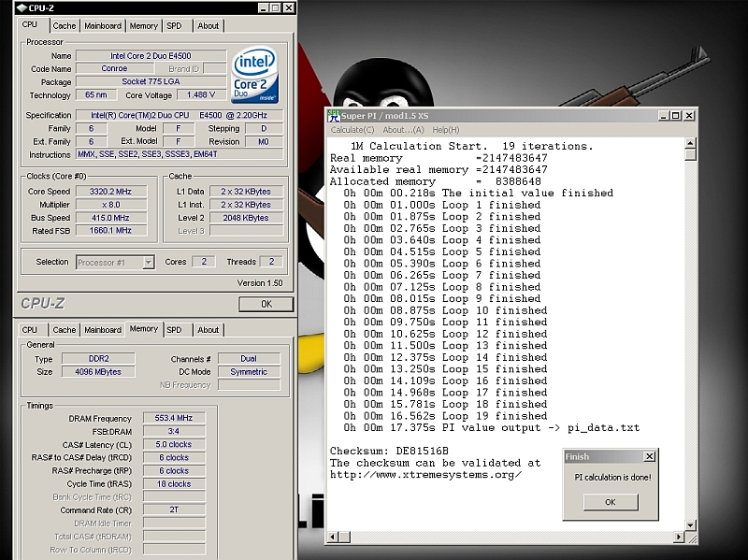Click the Core Voltage value '1.488 V'
The image size is (748, 560).
coord(201,94)
